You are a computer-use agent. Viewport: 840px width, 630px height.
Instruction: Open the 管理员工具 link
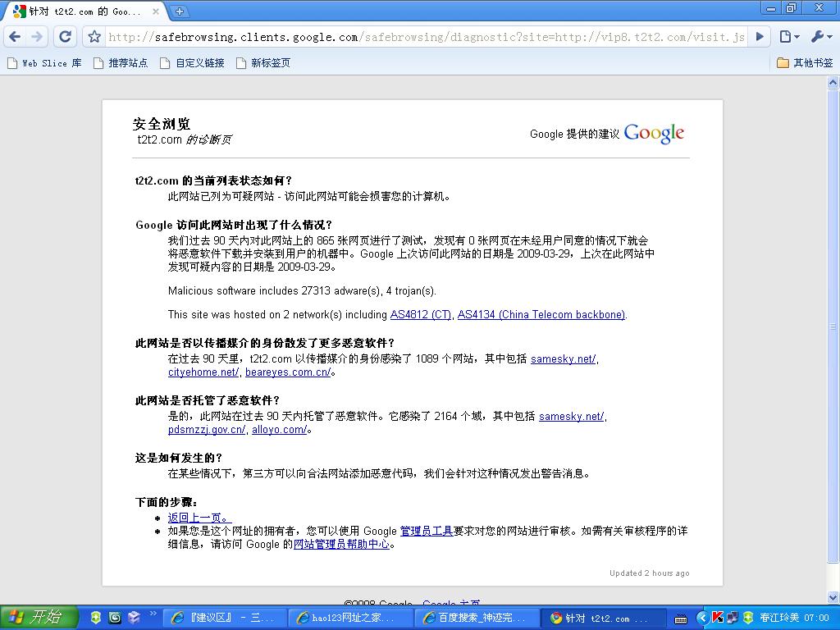(427, 531)
